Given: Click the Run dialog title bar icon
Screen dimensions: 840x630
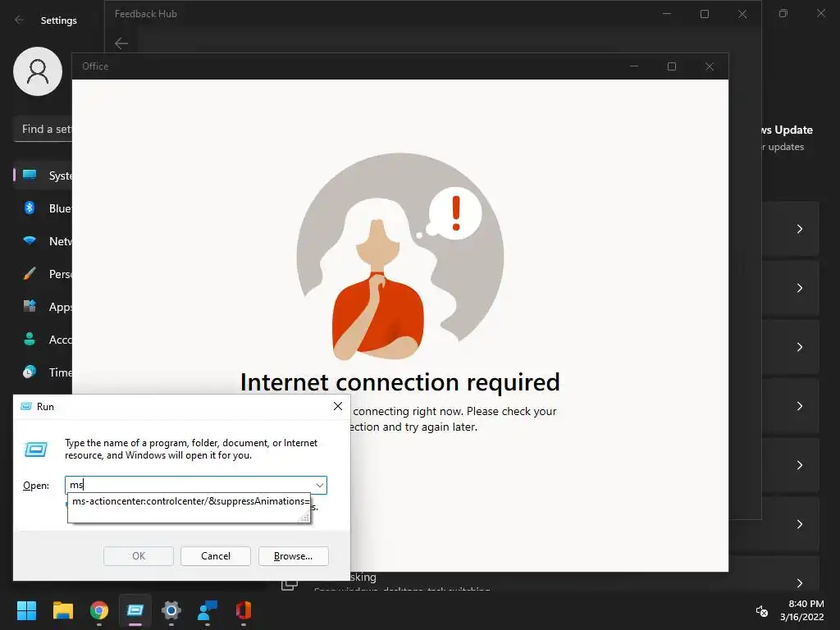Looking at the screenshot, I should click(25, 407).
